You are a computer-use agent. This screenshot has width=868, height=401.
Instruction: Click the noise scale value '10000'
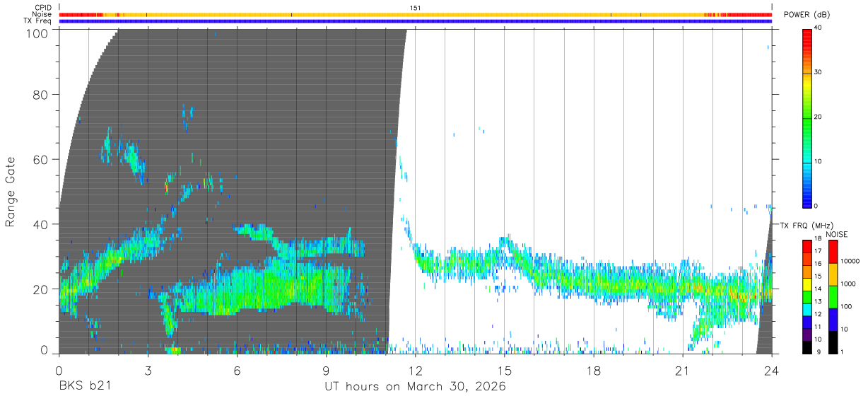click(849, 262)
